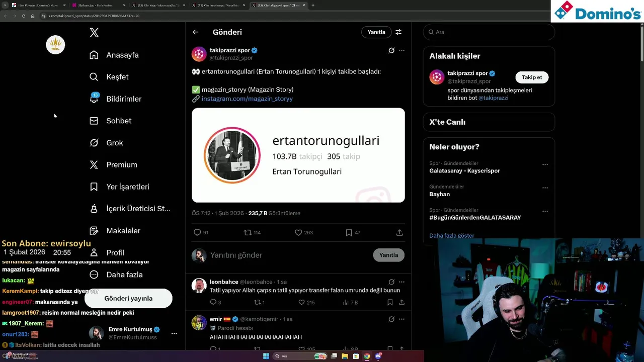The image size is (644, 362).
Task: Like leonbahce comment (215)
Action: click(306, 302)
